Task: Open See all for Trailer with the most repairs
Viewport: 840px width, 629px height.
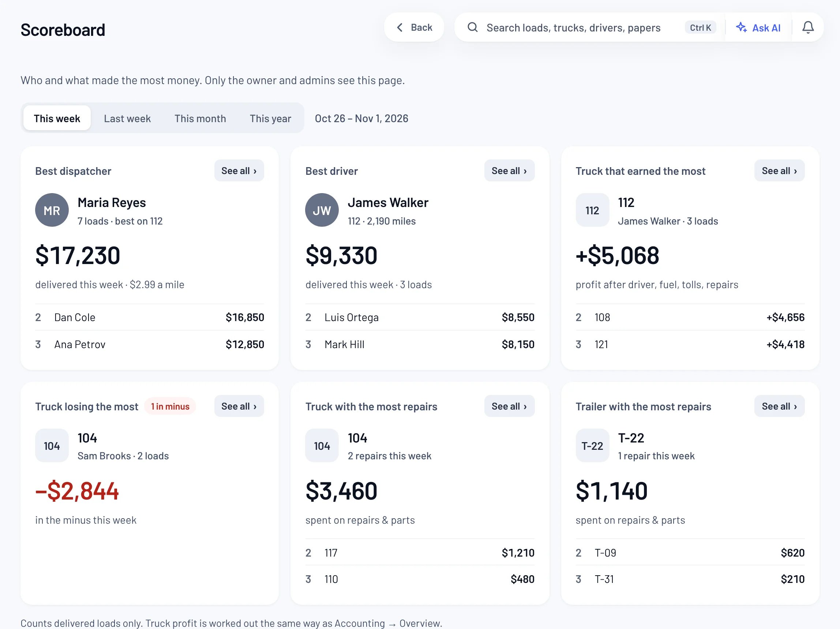Action: click(x=779, y=406)
